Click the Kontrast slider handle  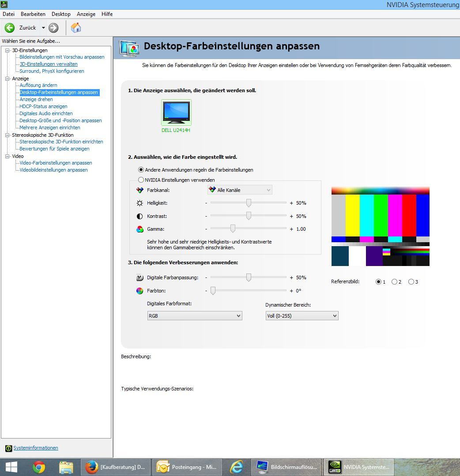tap(249, 216)
